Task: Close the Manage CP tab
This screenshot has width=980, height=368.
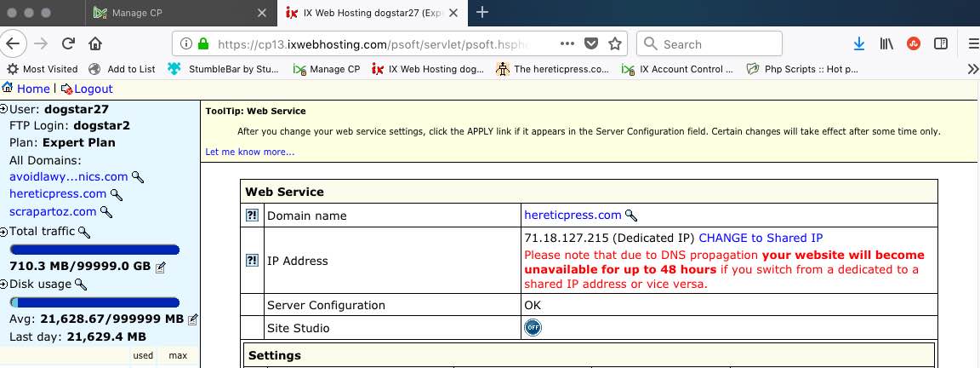Action: (263, 13)
